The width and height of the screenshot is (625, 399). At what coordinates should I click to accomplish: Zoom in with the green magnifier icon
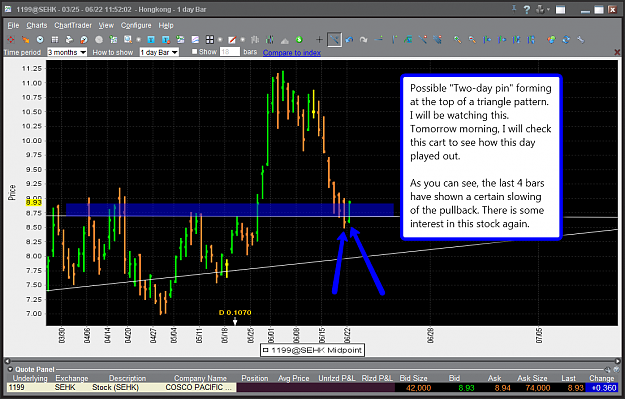pos(458,39)
